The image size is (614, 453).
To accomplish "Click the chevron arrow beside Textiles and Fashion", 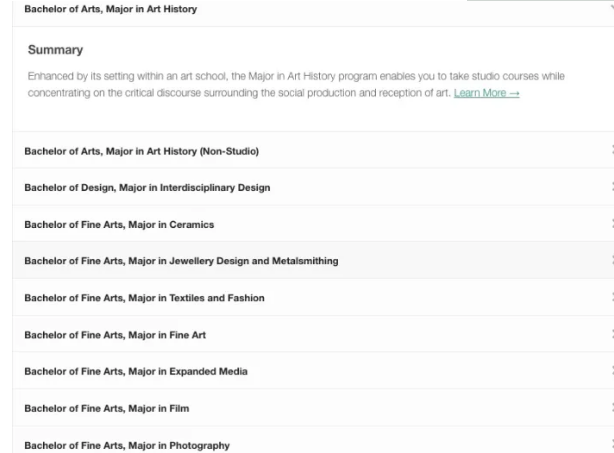I will pos(610,298).
